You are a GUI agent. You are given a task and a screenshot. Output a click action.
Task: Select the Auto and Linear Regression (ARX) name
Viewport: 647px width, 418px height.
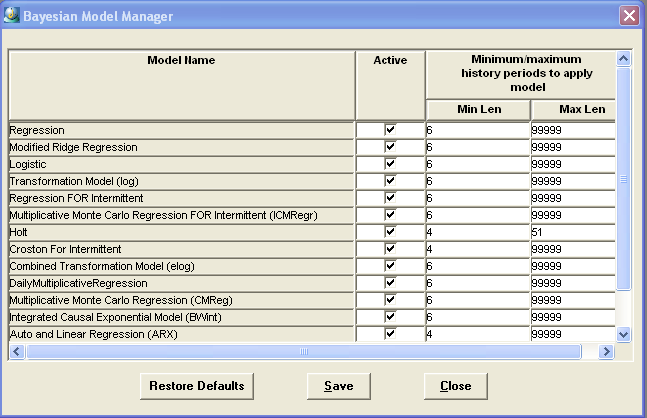182,334
